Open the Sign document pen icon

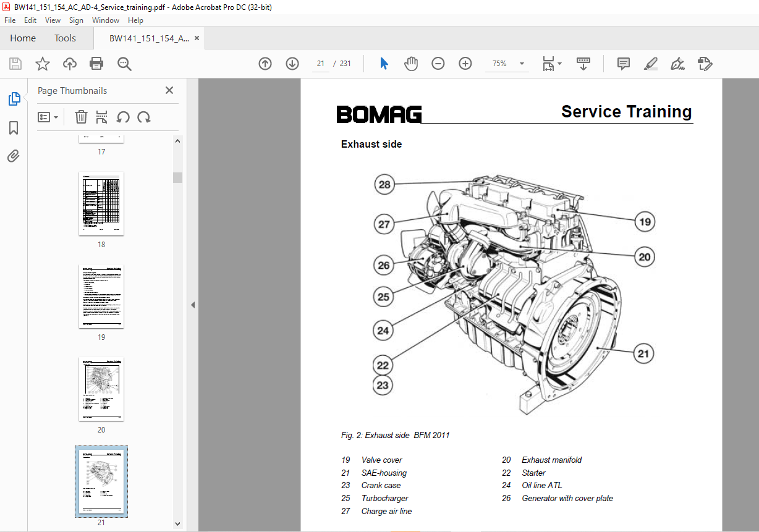678,64
